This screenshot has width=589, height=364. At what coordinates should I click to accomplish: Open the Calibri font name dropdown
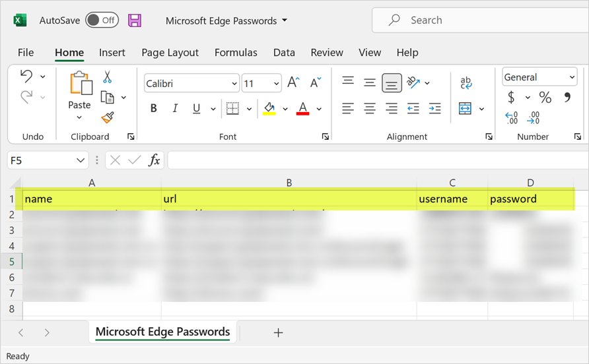click(234, 84)
